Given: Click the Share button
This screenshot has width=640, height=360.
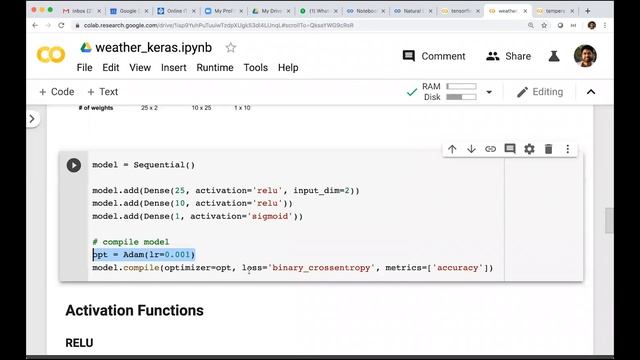Looking at the screenshot, I should 509,56.
